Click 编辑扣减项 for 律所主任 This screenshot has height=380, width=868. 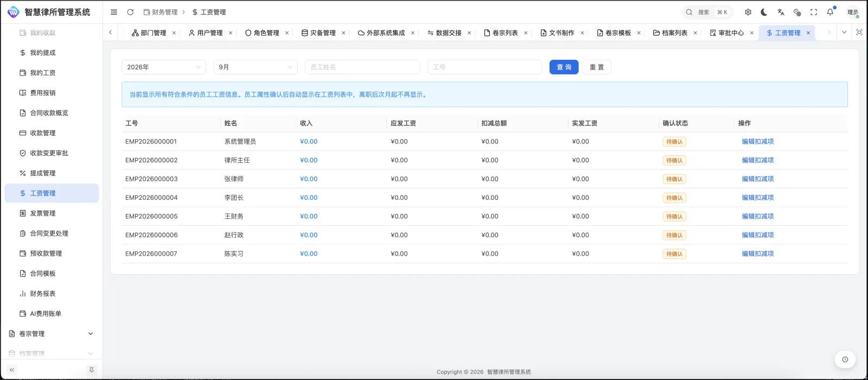[x=758, y=160]
